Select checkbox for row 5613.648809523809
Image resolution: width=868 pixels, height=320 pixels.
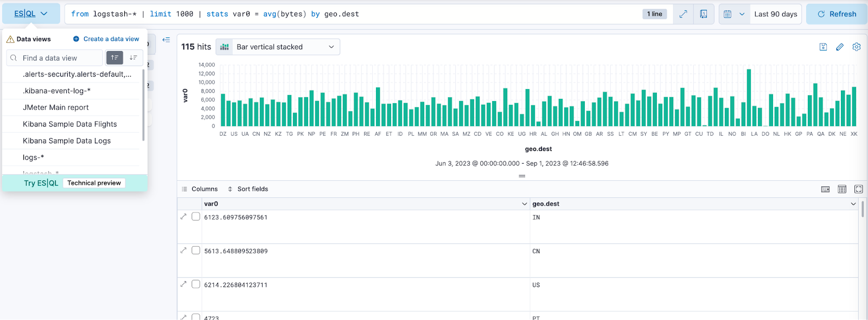click(x=196, y=250)
